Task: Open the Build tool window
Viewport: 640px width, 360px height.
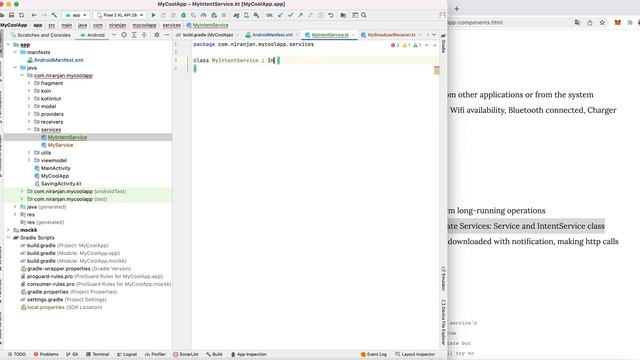Action: (214, 354)
